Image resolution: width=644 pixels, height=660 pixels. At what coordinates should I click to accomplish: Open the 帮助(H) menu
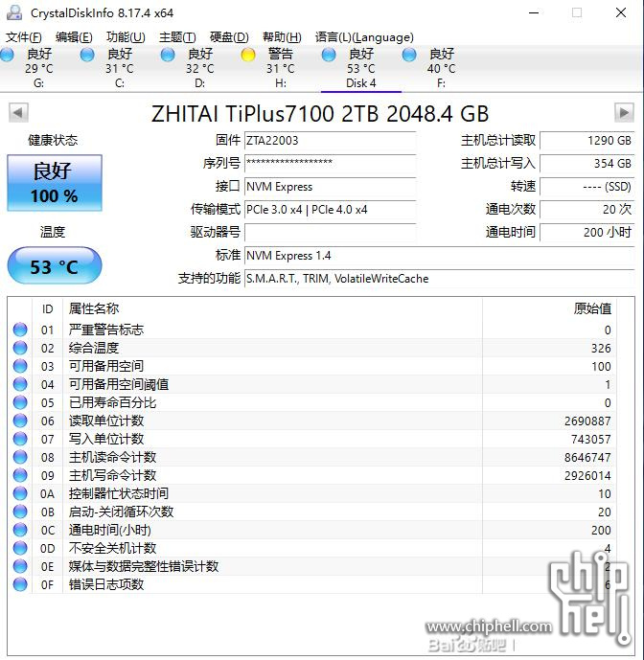282,37
